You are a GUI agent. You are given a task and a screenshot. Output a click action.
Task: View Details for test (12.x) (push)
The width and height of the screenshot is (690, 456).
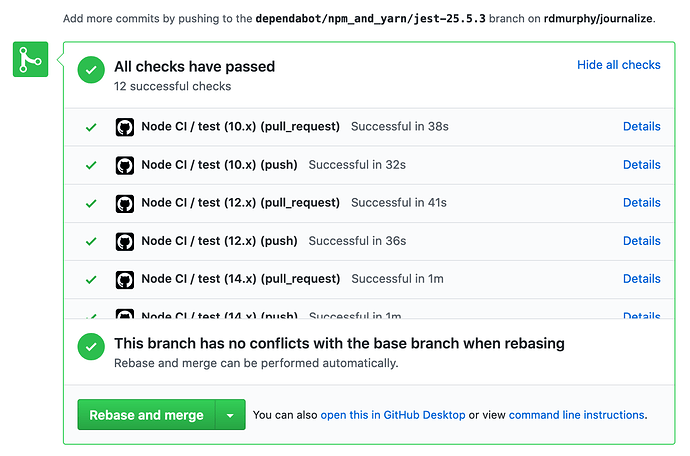pos(641,241)
